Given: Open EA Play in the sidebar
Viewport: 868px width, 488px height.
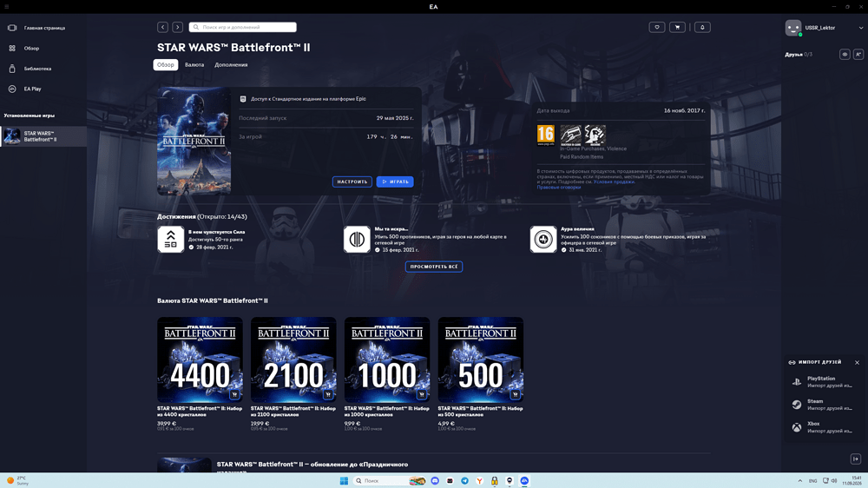Looking at the screenshot, I should click(43, 89).
